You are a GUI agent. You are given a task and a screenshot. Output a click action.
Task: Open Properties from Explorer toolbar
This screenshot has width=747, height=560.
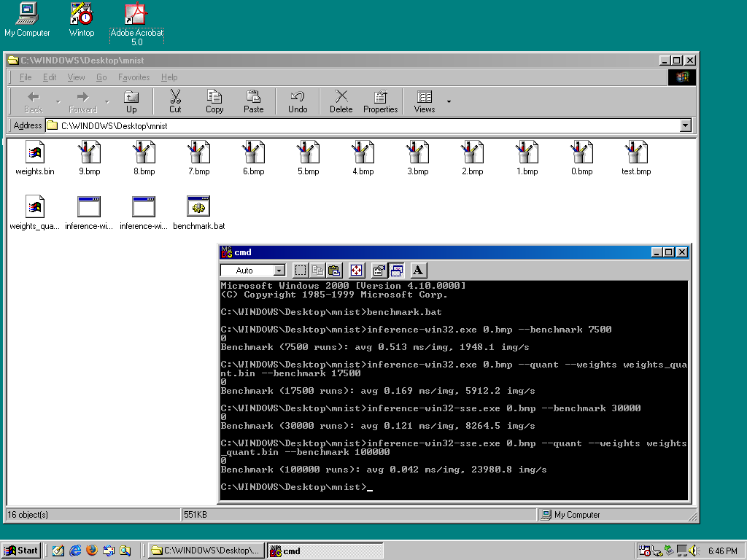coord(380,101)
